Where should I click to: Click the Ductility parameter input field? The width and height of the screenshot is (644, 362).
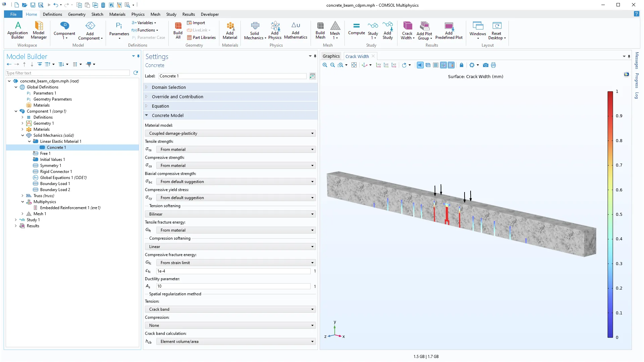pyautogui.click(x=233, y=286)
